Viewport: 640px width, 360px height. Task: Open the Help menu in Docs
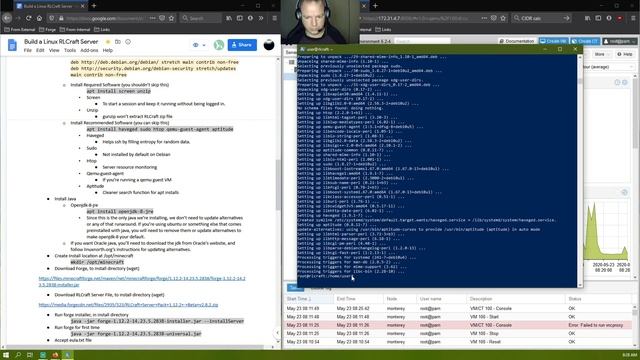108,50
